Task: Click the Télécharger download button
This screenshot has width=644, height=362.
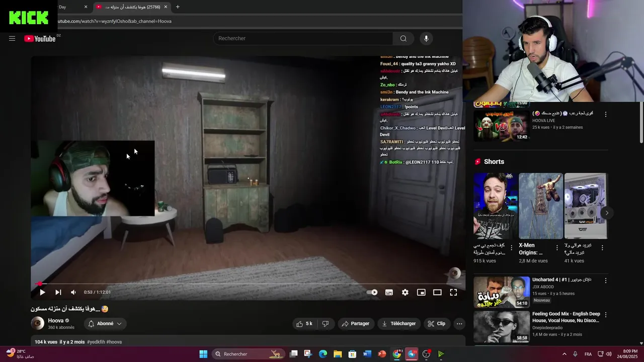Action: pyautogui.click(x=398, y=324)
